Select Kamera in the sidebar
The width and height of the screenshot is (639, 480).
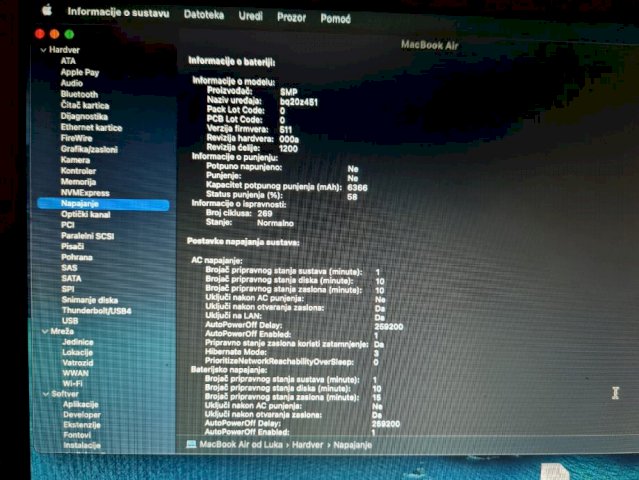coord(75,160)
